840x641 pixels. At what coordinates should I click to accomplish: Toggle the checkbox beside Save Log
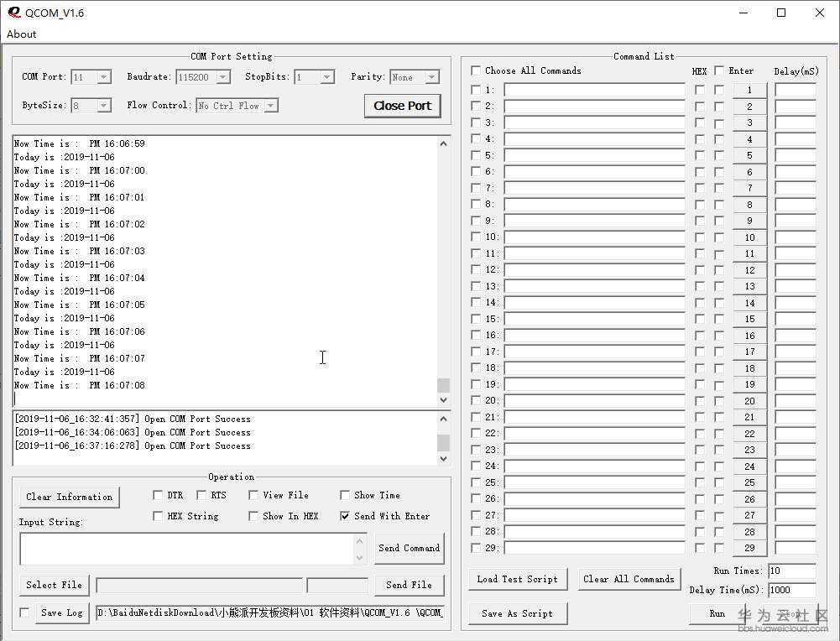tap(24, 612)
